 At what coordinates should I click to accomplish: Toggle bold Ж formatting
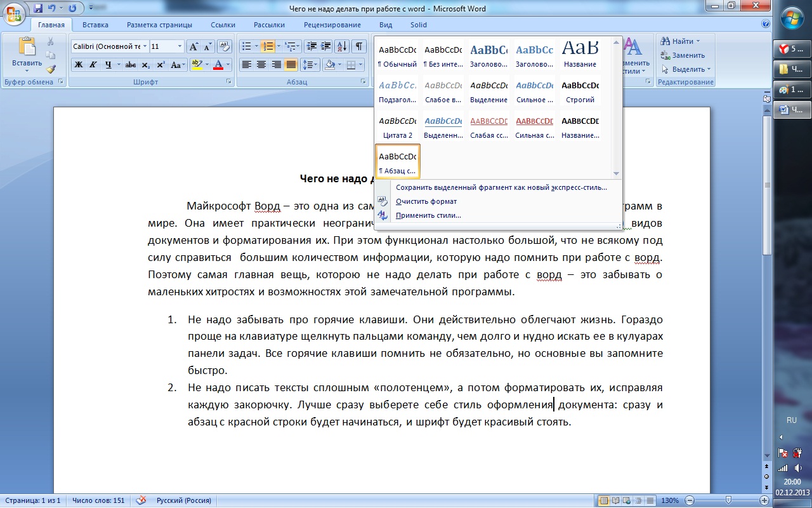coord(79,65)
